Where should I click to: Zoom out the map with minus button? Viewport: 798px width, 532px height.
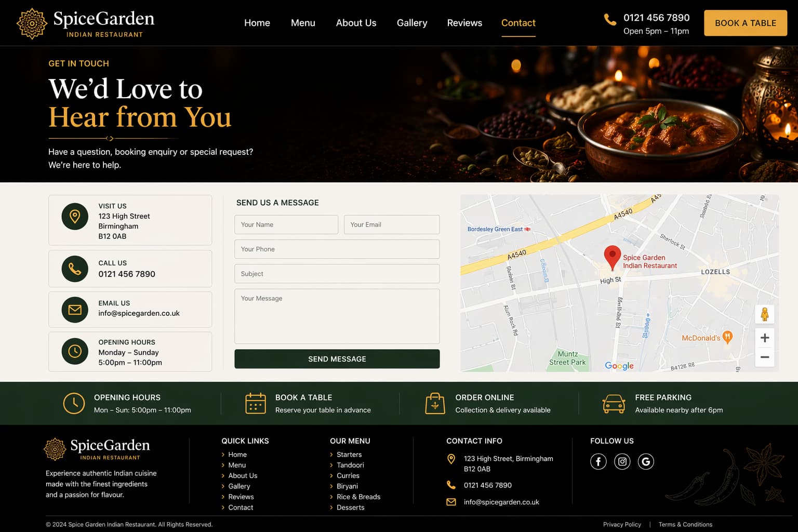[x=764, y=357]
